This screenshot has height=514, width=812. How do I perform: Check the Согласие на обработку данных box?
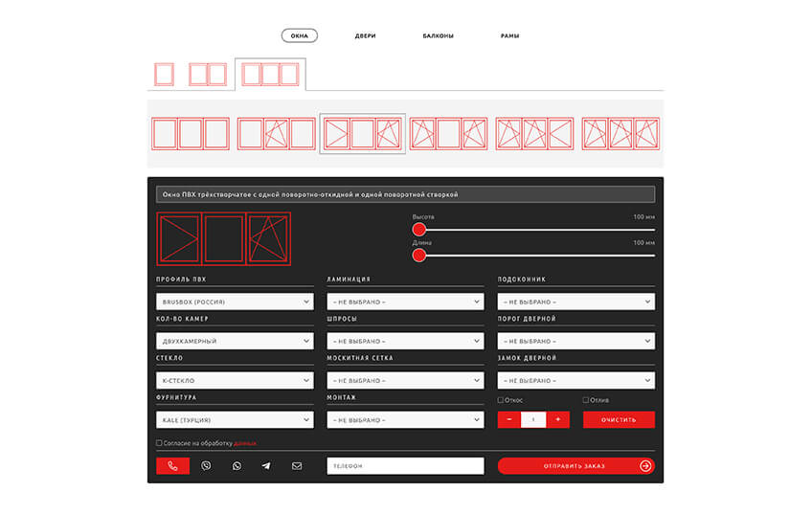click(160, 443)
